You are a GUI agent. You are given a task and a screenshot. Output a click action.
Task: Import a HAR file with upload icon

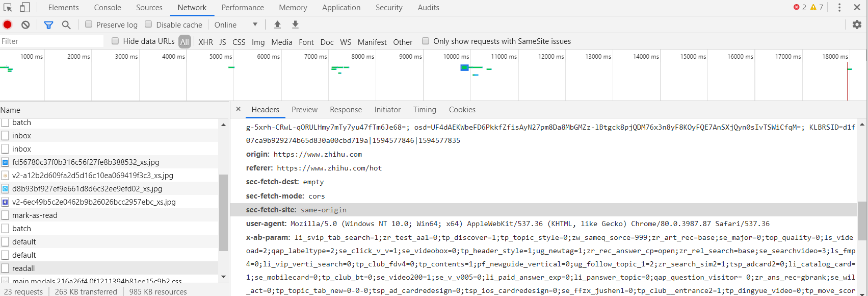point(277,24)
